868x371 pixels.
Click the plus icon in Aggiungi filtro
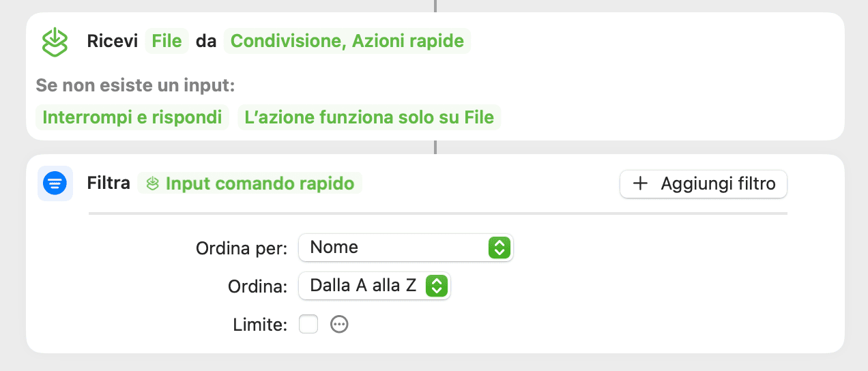click(x=640, y=183)
